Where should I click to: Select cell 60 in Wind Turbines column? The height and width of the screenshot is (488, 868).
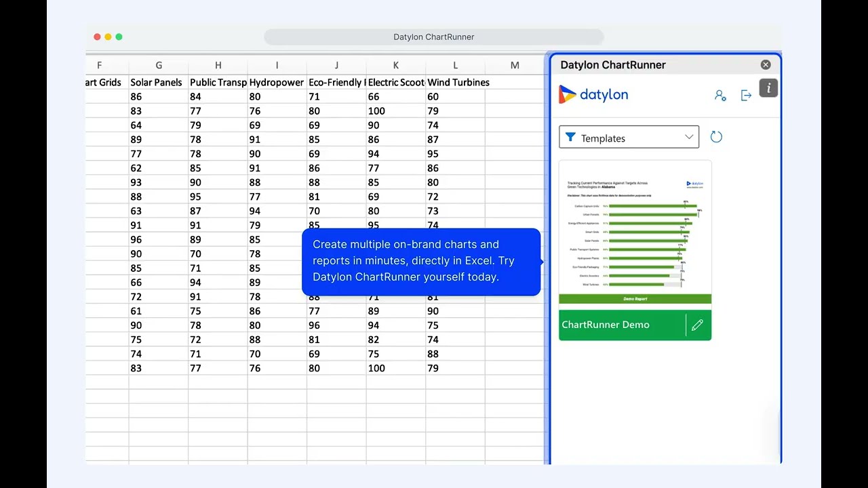pos(455,96)
